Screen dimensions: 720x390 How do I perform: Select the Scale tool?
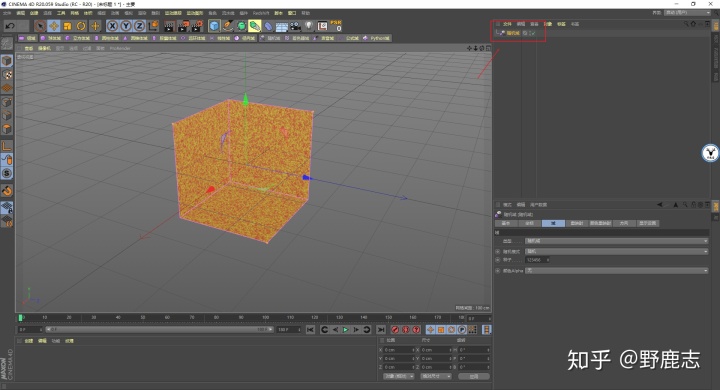(x=68, y=26)
